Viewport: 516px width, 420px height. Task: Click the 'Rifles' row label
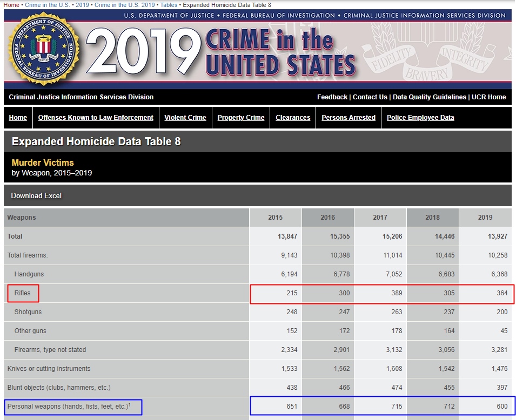click(22, 293)
